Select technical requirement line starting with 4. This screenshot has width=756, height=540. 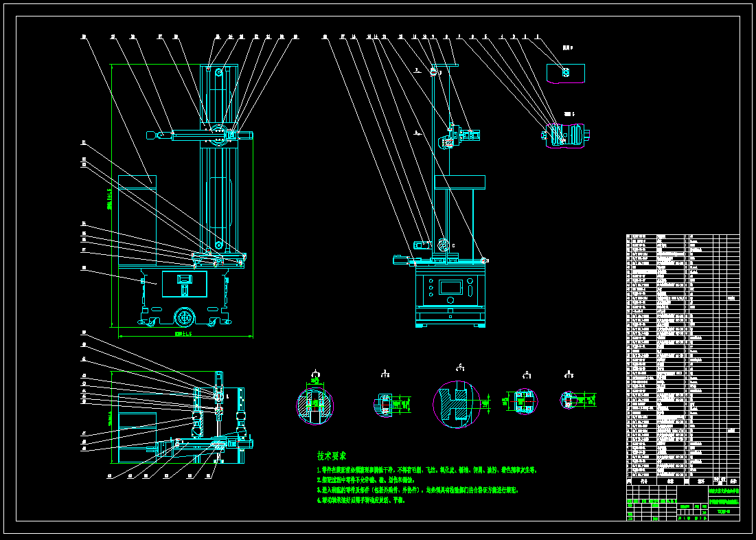[x=360, y=500]
